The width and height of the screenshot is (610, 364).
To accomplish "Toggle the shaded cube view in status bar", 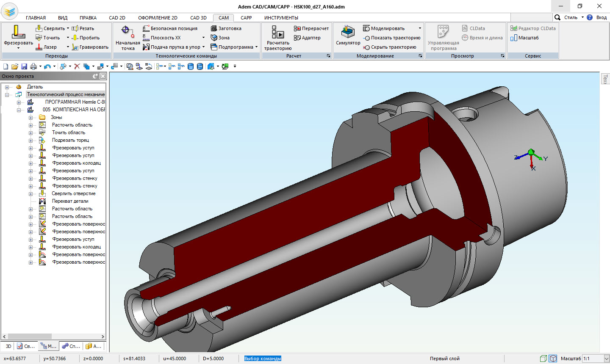I will 553,358.
